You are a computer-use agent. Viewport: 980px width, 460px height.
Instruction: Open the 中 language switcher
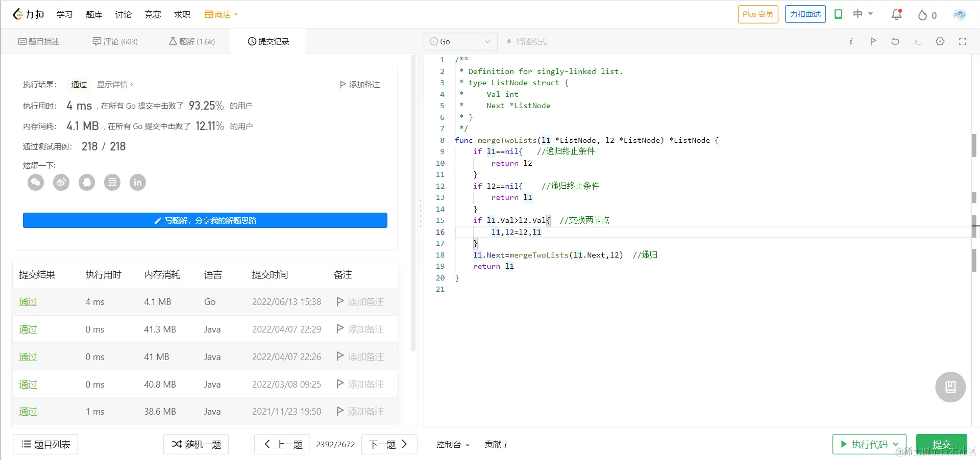tap(863, 14)
